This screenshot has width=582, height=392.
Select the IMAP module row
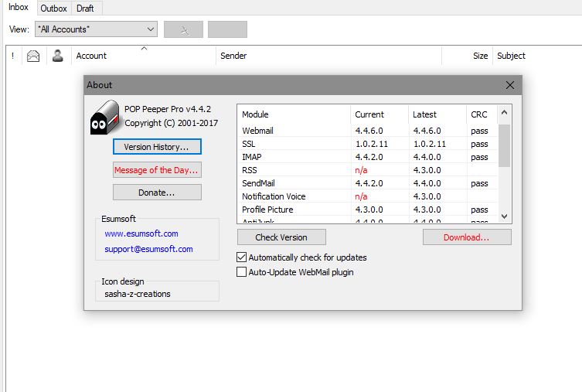(367, 157)
